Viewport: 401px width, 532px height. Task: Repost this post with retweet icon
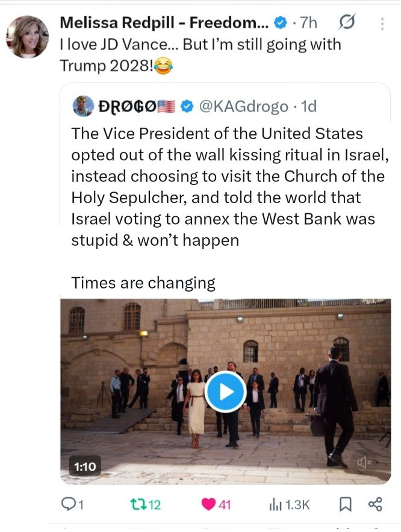click(x=137, y=504)
